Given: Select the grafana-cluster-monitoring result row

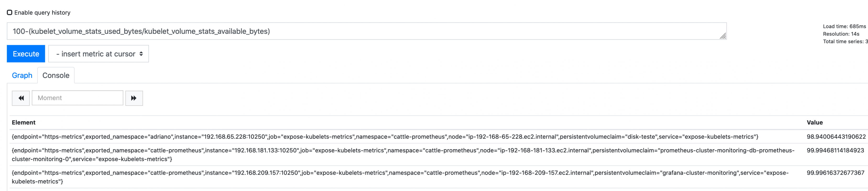Looking at the screenshot, I should (x=400, y=177).
